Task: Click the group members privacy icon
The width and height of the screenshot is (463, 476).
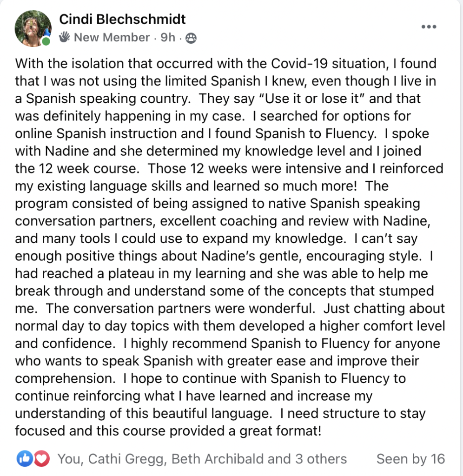Action: [x=191, y=38]
